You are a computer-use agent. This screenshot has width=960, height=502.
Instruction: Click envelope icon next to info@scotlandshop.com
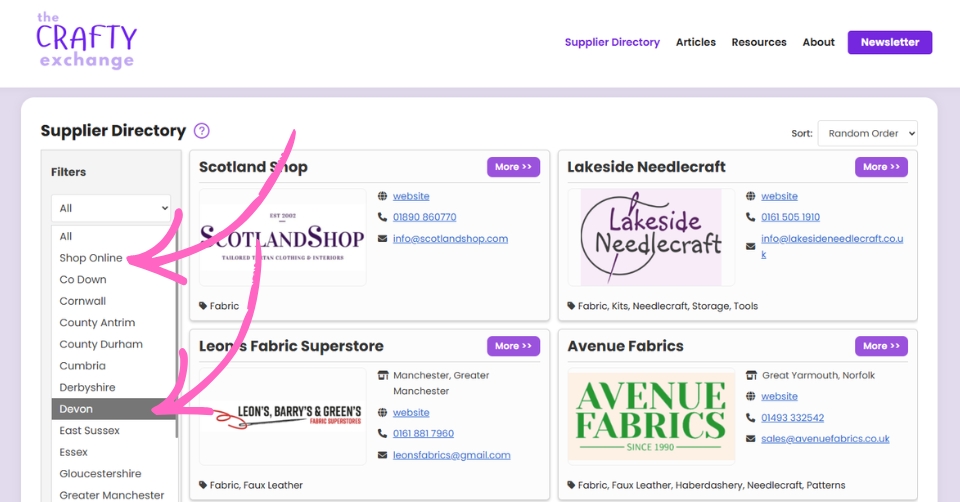pos(384,239)
